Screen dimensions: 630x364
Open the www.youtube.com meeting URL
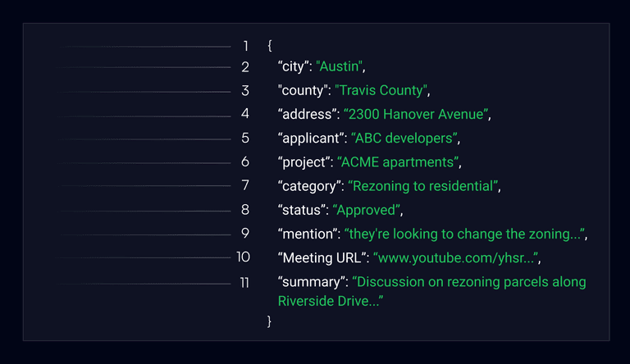click(455, 258)
